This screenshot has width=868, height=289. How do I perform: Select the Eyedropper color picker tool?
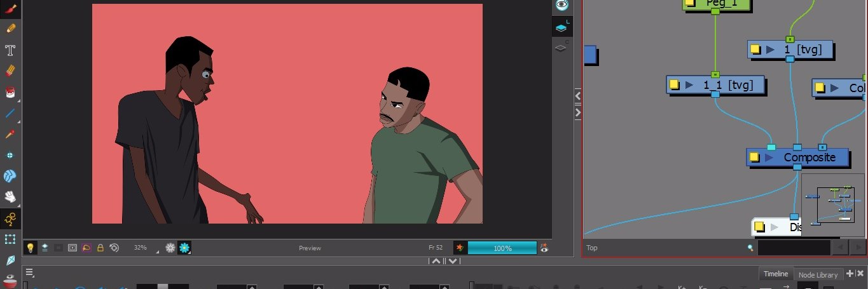point(10,134)
